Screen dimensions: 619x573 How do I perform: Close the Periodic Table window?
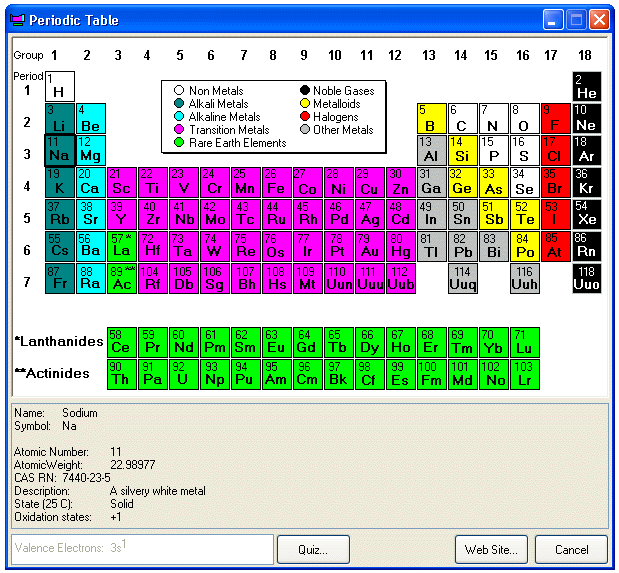point(599,19)
